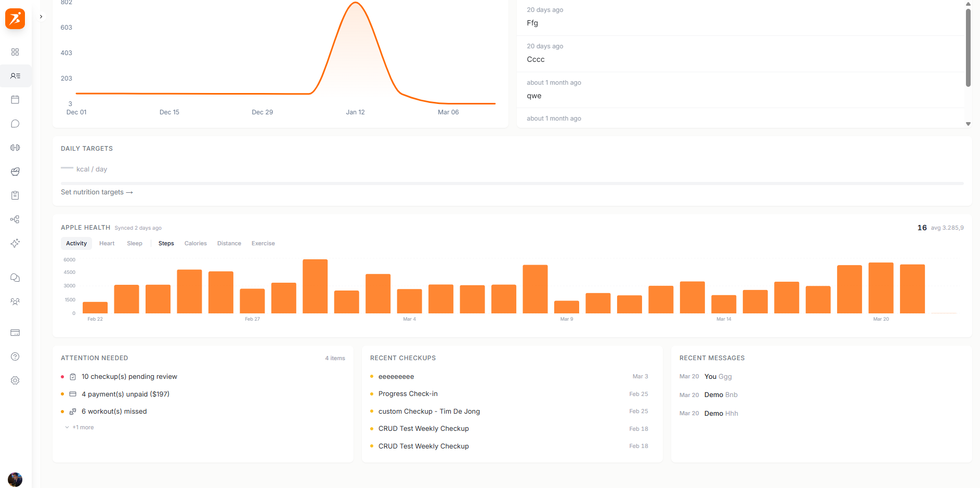The height and width of the screenshot is (488, 980).
Task: Click Set nutrition targets link
Action: (x=97, y=192)
